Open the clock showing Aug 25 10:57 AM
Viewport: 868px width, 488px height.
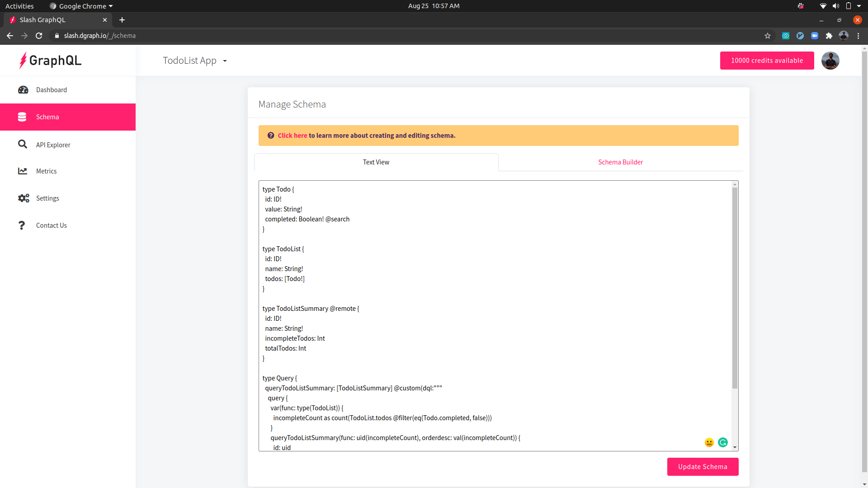point(434,6)
